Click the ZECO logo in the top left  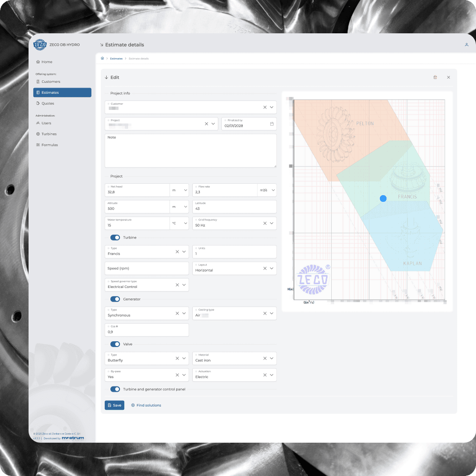coord(40,44)
